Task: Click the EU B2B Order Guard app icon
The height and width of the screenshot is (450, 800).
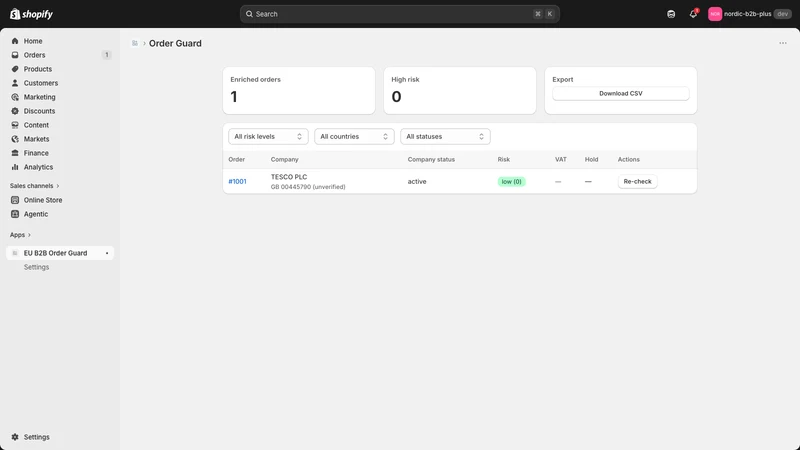Action: (x=15, y=253)
